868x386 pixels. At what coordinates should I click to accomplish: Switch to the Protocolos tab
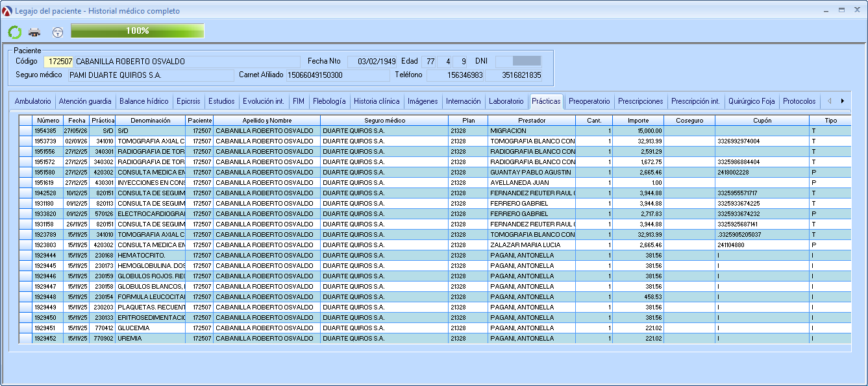(x=799, y=101)
